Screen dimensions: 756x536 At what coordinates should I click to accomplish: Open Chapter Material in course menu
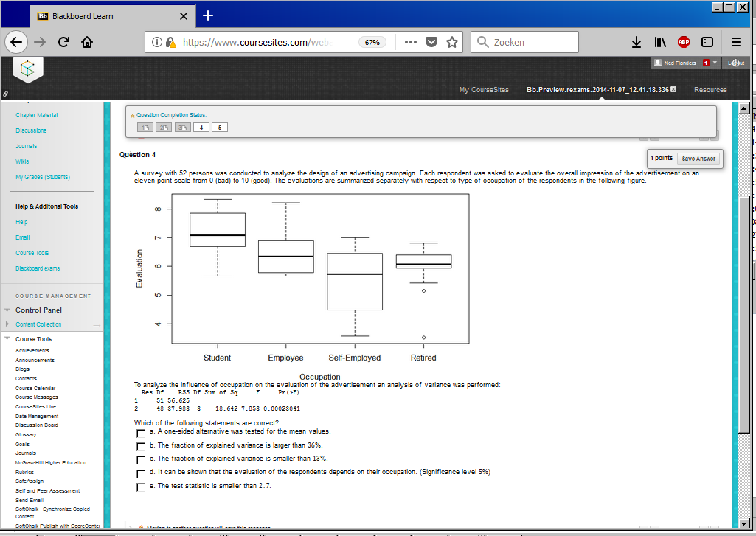[x=37, y=115]
